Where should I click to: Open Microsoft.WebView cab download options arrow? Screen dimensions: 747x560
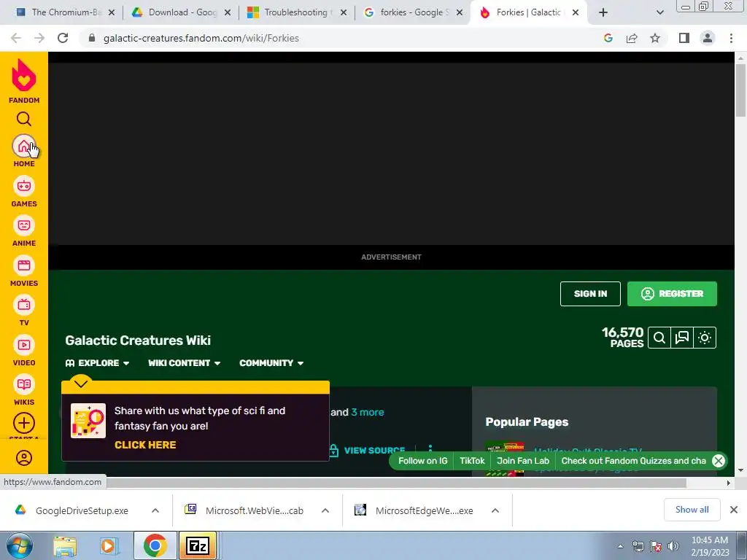[325, 510]
